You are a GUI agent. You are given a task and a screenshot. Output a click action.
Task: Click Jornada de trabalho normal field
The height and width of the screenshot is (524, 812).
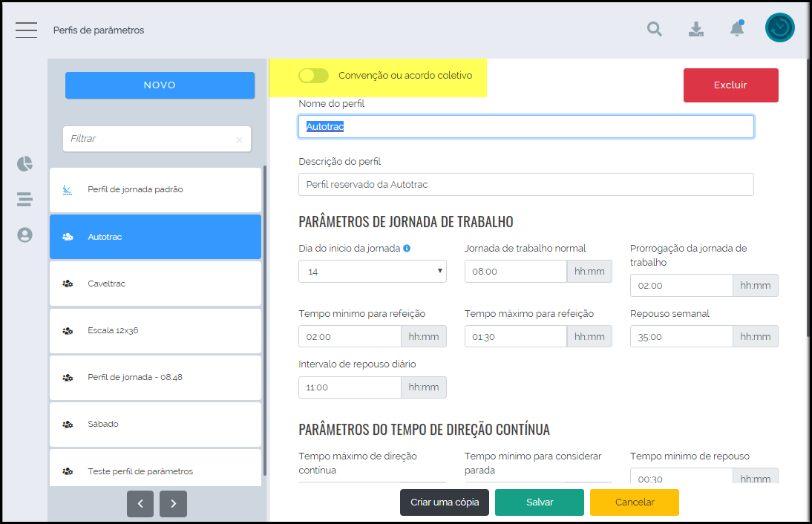516,272
